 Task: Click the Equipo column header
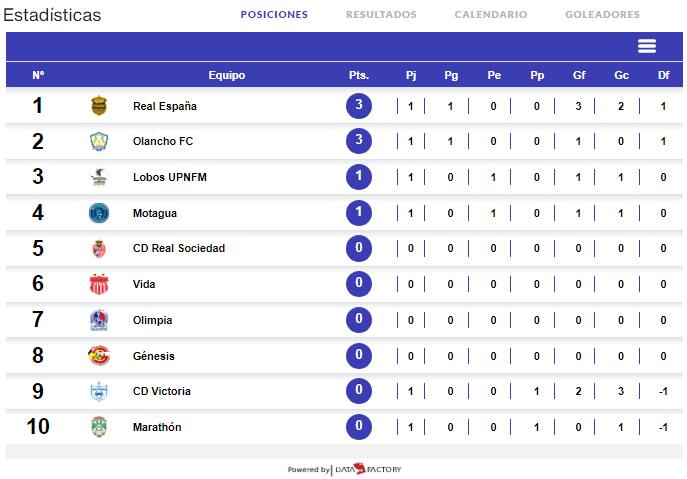pyautogui.click(x=227, y=75)
